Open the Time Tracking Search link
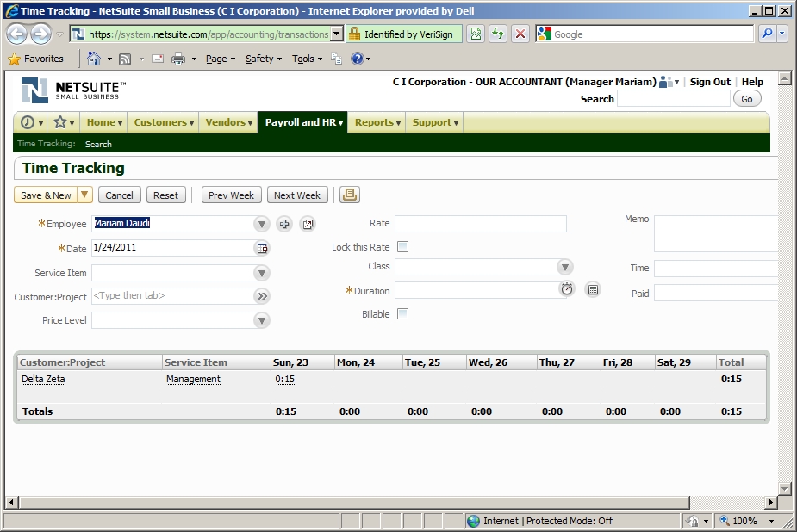Image resolution: width=797 pixels, height=532 pixels. click(x=98, y=144)
